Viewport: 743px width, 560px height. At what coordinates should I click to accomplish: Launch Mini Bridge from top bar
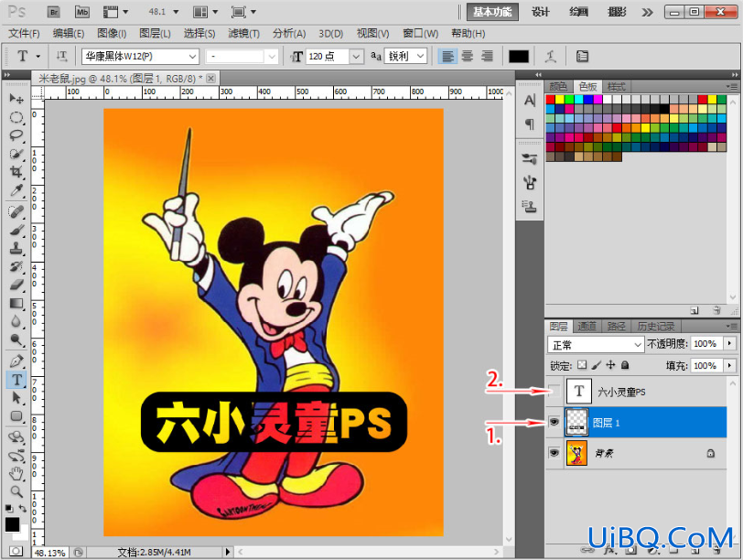pyautogui.click(x=82, y=12)
